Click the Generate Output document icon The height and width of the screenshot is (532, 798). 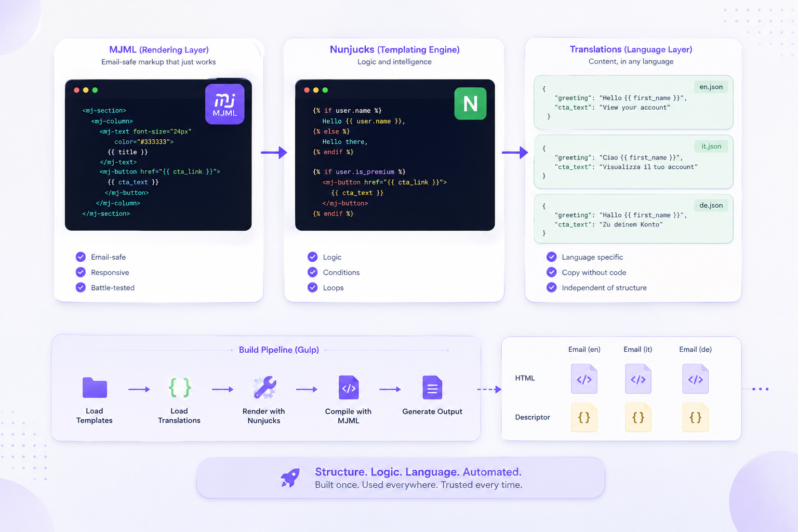[x=432, y=388]
